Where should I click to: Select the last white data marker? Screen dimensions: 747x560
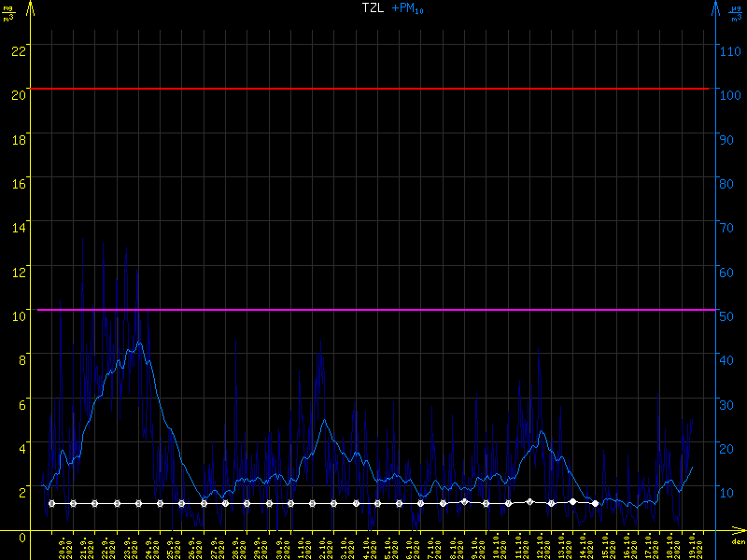click(595, 503)
